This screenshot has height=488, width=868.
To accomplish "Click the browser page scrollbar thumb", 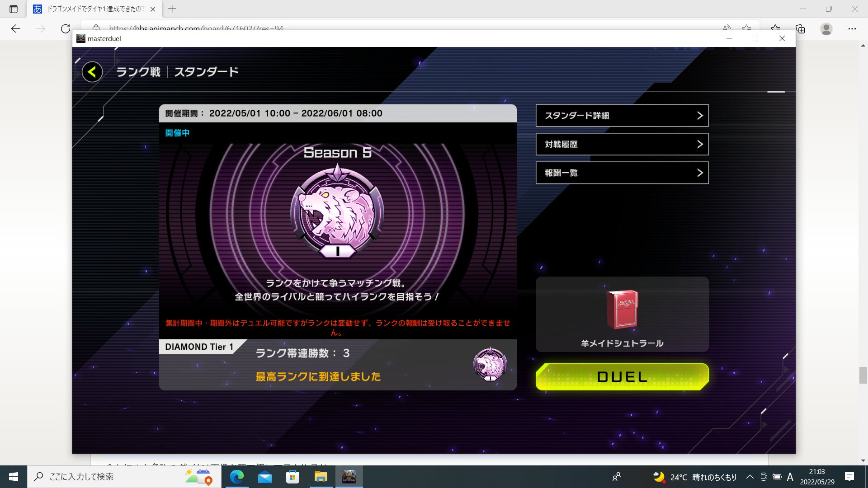I will coord(863,375).
